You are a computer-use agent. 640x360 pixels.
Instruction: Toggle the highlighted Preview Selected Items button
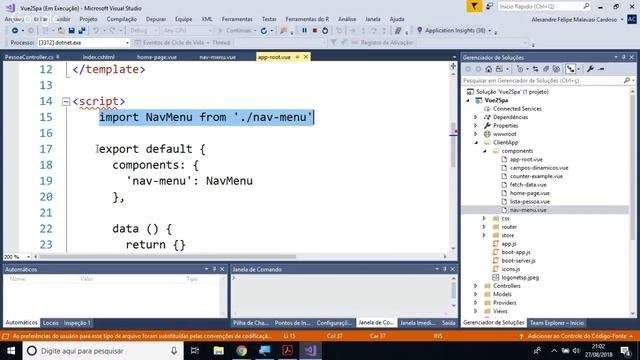571,69
